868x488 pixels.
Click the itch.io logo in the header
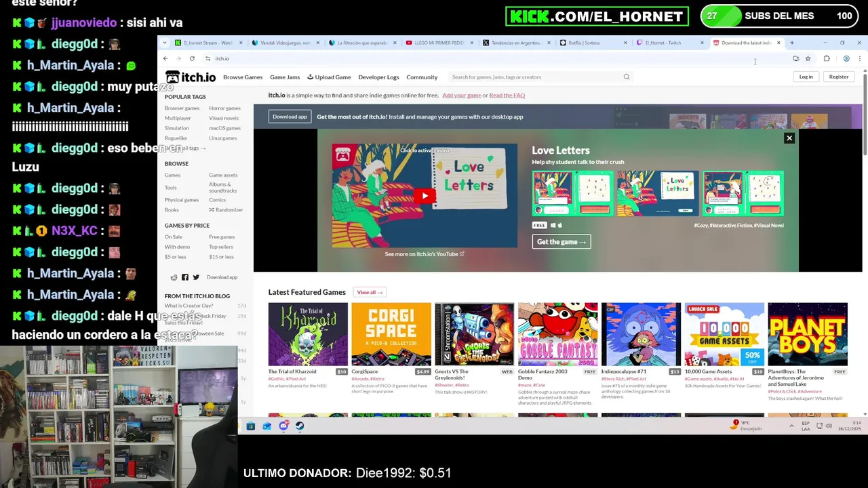coord(191,77)
